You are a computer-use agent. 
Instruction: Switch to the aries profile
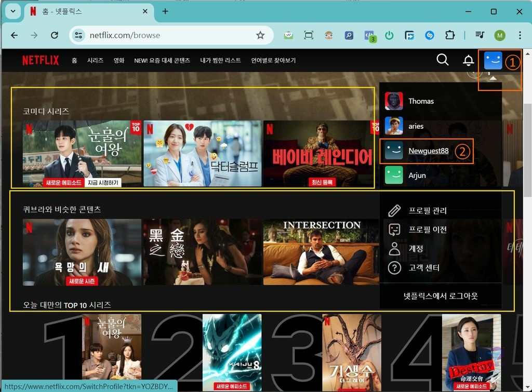pyautogui.click(x=416, y=126)
